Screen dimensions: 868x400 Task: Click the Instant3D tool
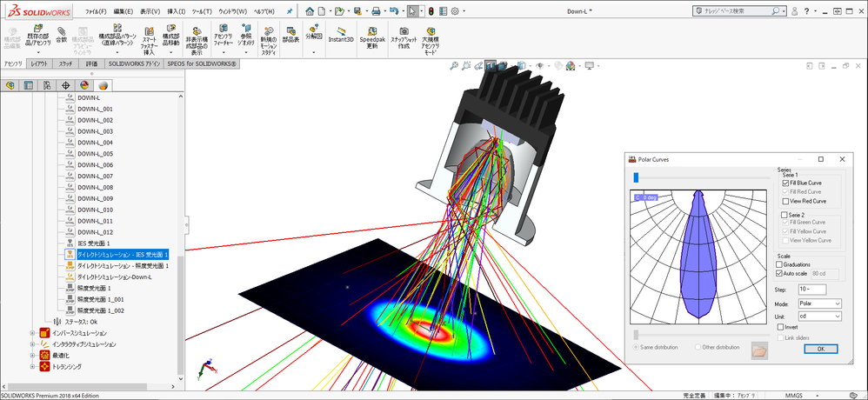[x=340, y=34]
